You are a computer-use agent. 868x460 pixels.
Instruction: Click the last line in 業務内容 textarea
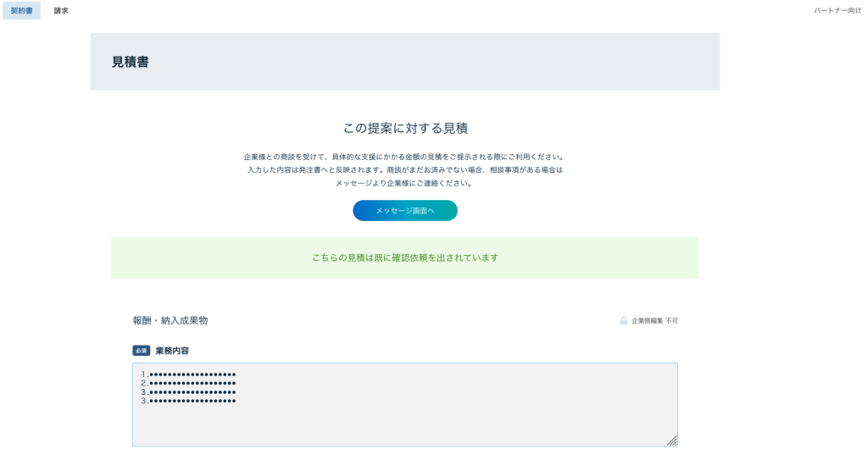pyautogui.click(x=189, y=401)
